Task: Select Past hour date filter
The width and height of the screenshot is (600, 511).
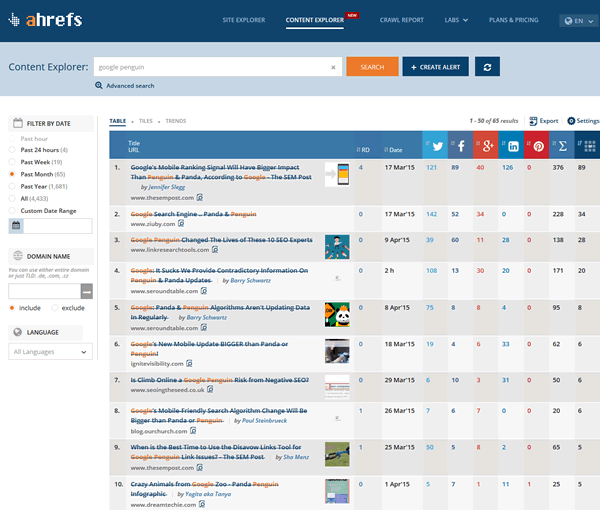Action: click(12, 139)
